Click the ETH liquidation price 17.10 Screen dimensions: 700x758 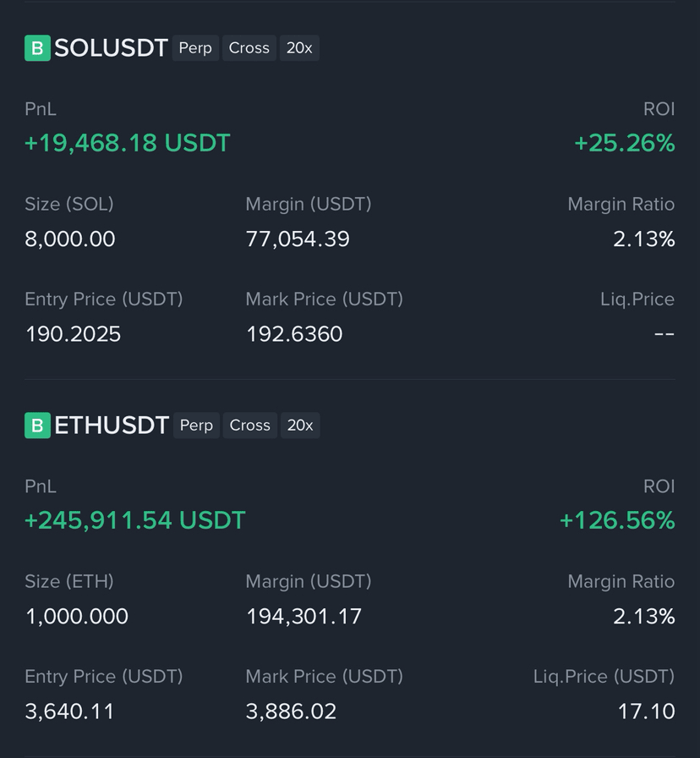[x=646, y=711]
